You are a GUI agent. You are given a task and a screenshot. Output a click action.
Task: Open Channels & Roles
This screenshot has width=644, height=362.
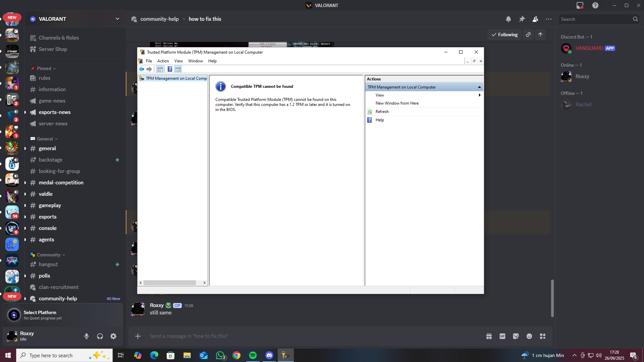click(59, 38)
